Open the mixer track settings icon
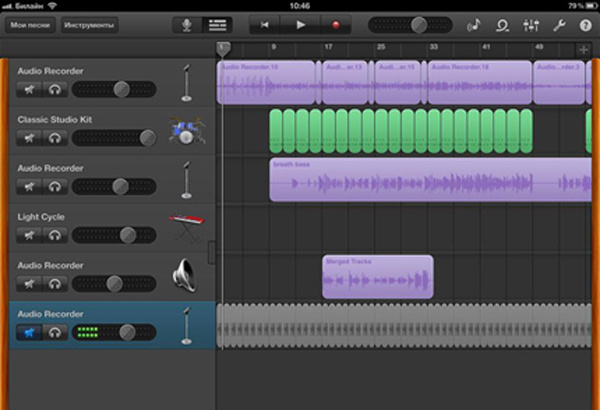 point(531,26)
